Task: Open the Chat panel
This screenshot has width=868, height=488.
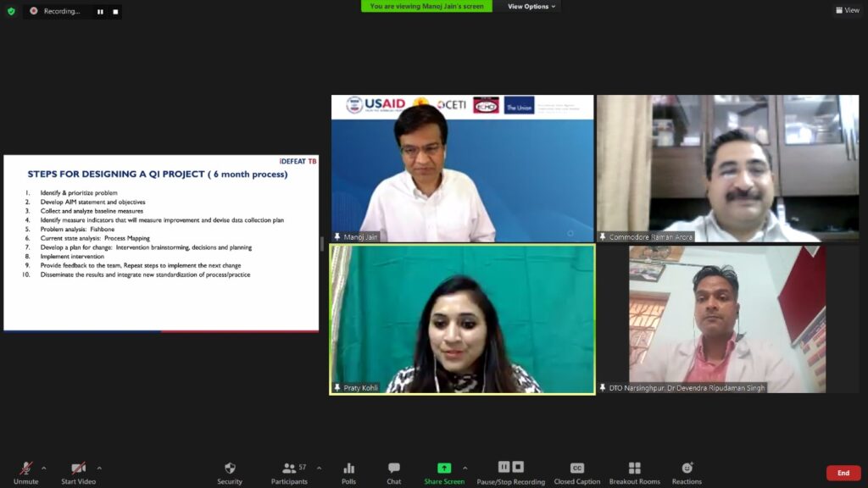Action: point(393,469)
